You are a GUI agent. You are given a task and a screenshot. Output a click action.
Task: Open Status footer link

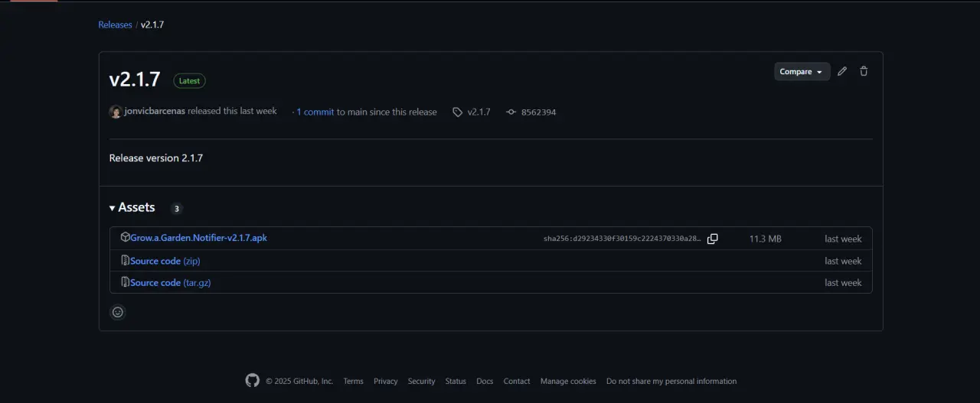click(x=456, y=381)
